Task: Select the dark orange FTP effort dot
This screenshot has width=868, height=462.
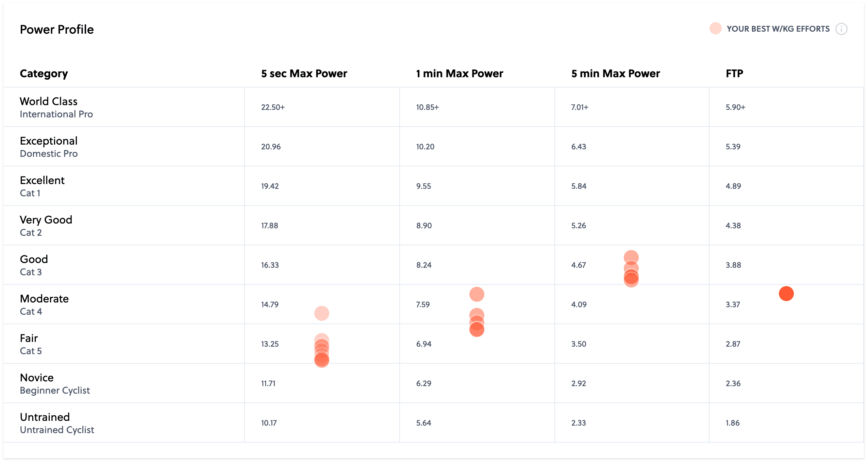Action: 786,293
